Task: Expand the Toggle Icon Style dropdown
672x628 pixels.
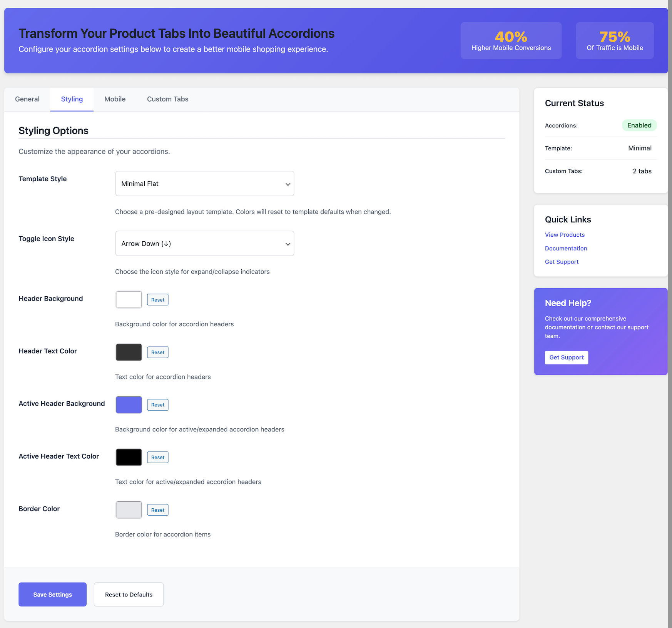Action: [205, 244]
